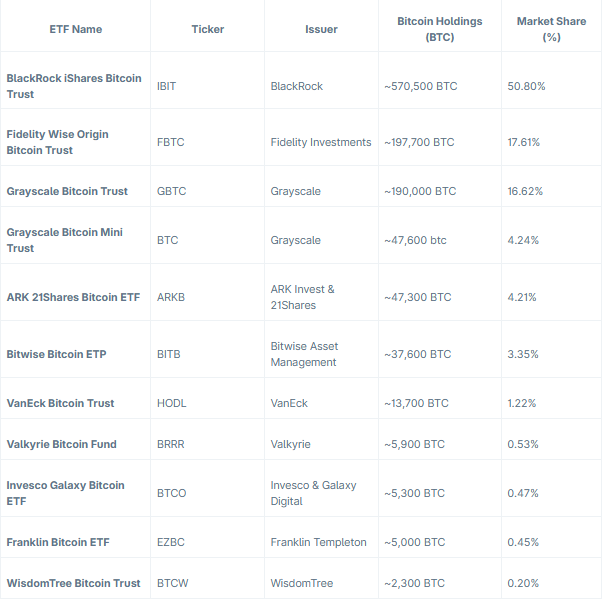603x599 pixels.
Task: Click the Invesco & Galaxy Digital issuer cell
Action: (313, 493)
